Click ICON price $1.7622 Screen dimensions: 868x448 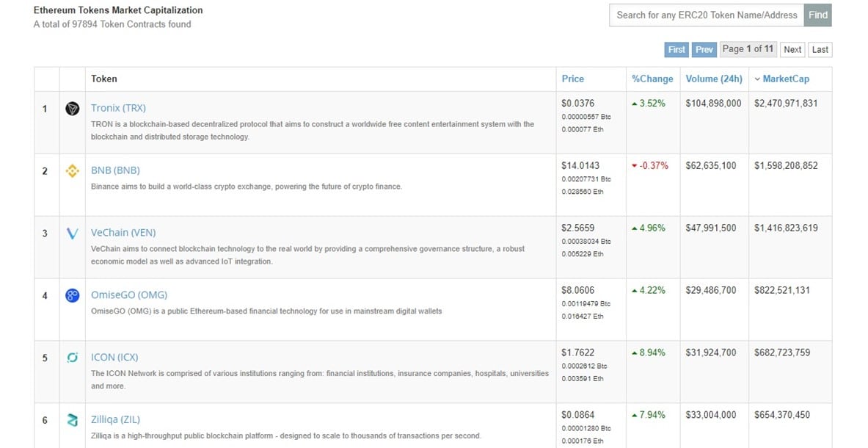click(x=577, y=353)
